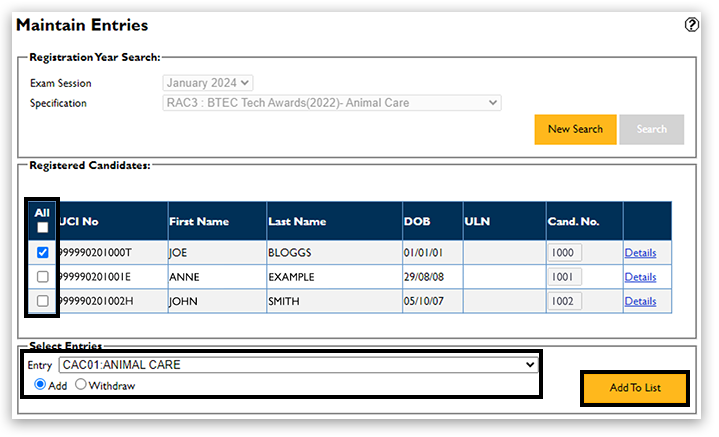Select Anne Example's row checkbox
Image resolution: width=719 pixels, height=437 pixels.
tap(42, 277)
